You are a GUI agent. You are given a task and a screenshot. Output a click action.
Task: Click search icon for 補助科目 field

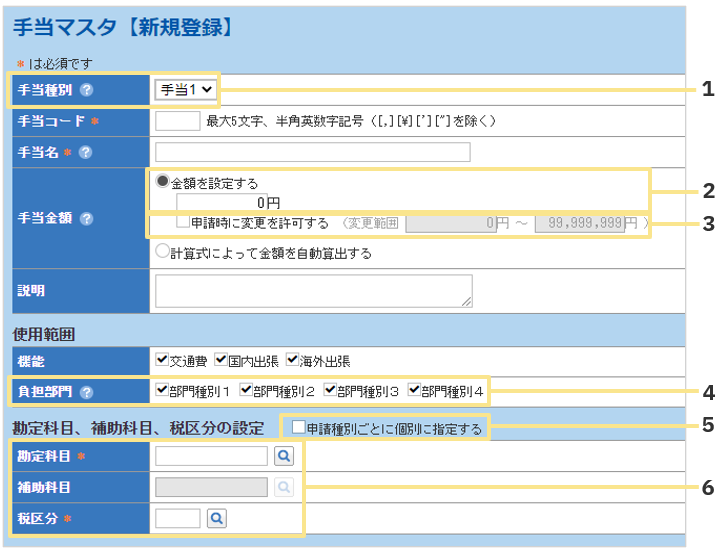tap(284, 487)
